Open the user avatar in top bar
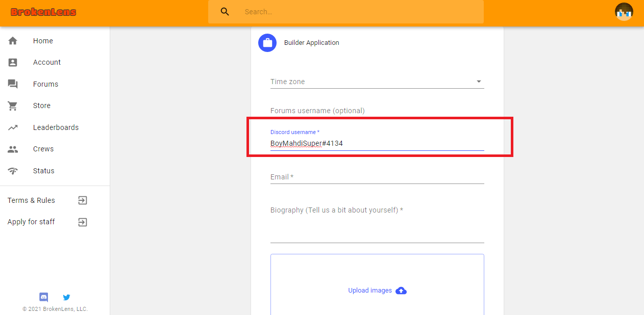The height and width of the screenshot is (315, 644). [624, 12]
